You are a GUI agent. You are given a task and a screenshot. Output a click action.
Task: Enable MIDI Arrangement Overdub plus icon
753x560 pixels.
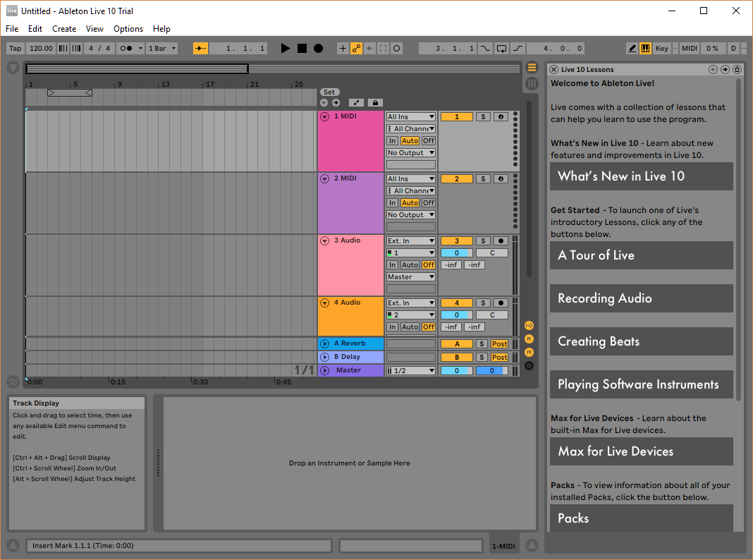(x=343, y=49)
